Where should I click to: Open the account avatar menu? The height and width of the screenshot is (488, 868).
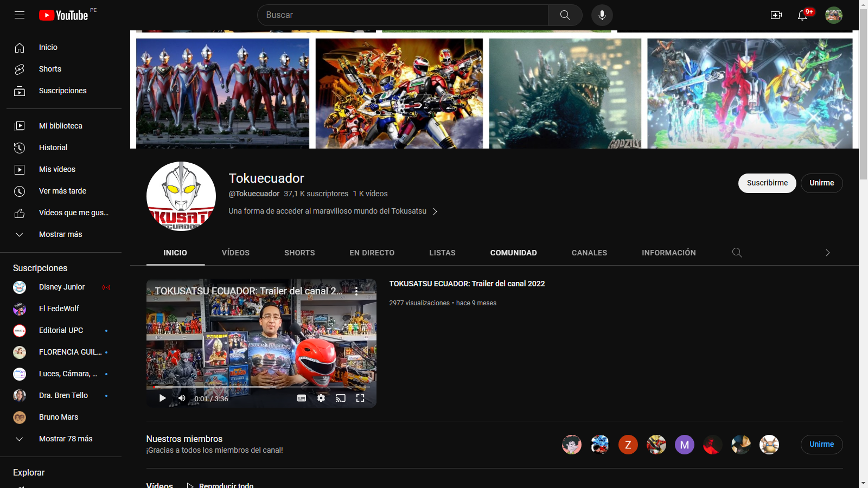(x=834, y=15)
